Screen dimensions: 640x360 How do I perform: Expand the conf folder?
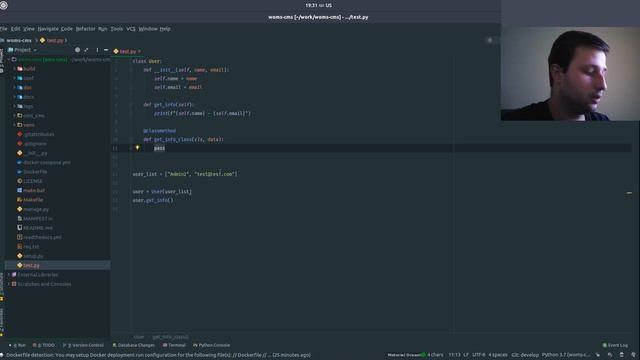pyautogui.click(x=14, y=78)
